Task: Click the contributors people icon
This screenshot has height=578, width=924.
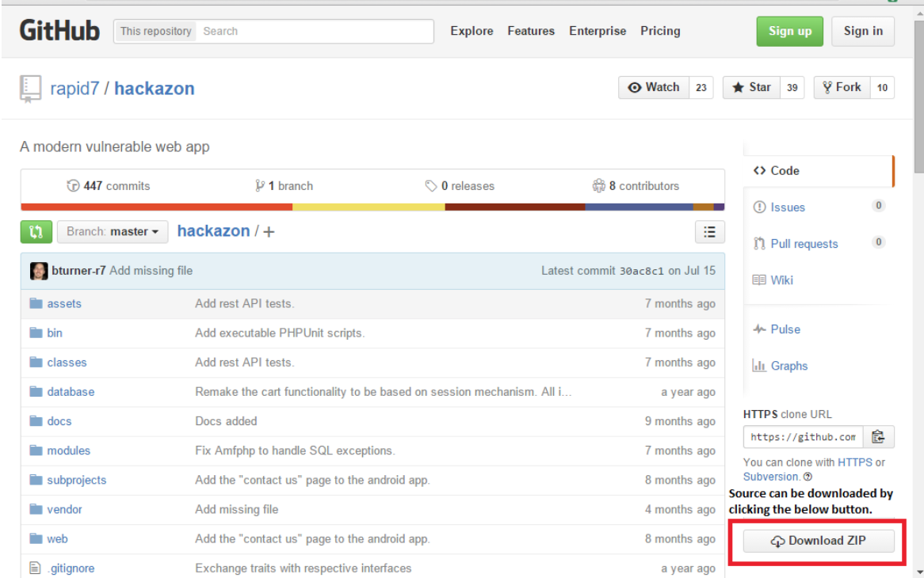Action: (599, 186)
